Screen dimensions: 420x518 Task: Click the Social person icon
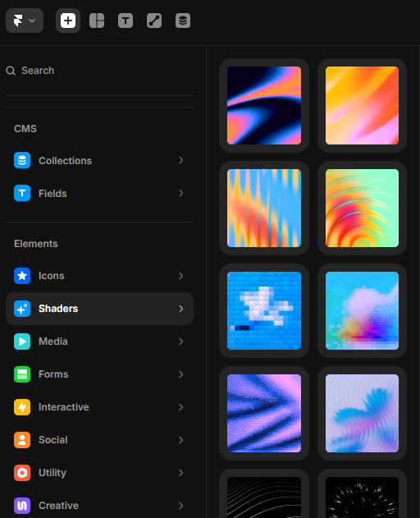coord(22,440)
